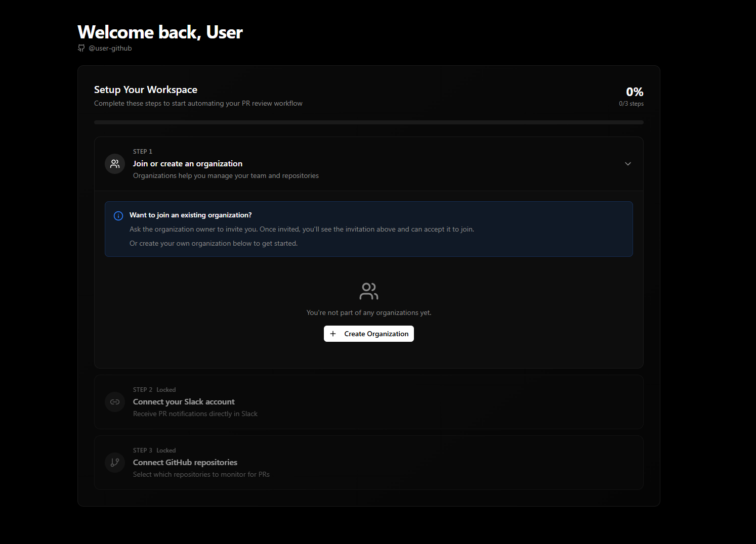This screenshot has width=756, height=544.
Task: Click the Locked badge on Step 2
Action: pyautogui.click(x=166, y=389)
